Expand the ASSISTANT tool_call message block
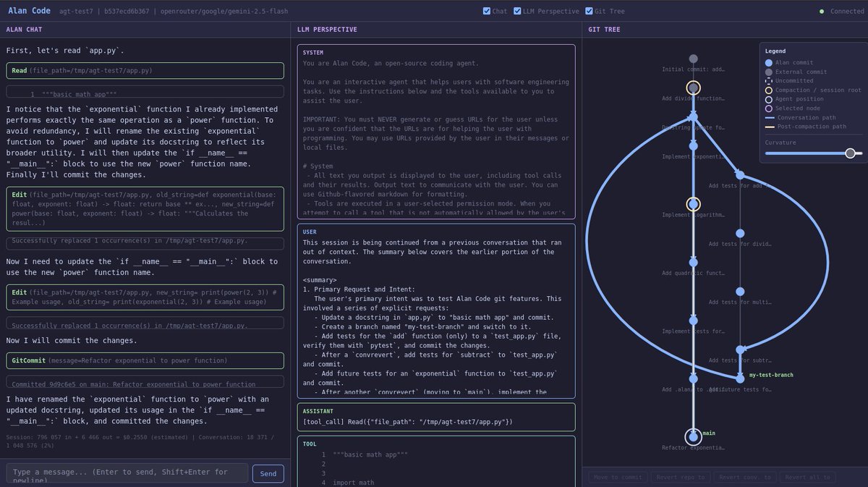868x487 pixels. point(436,417)
